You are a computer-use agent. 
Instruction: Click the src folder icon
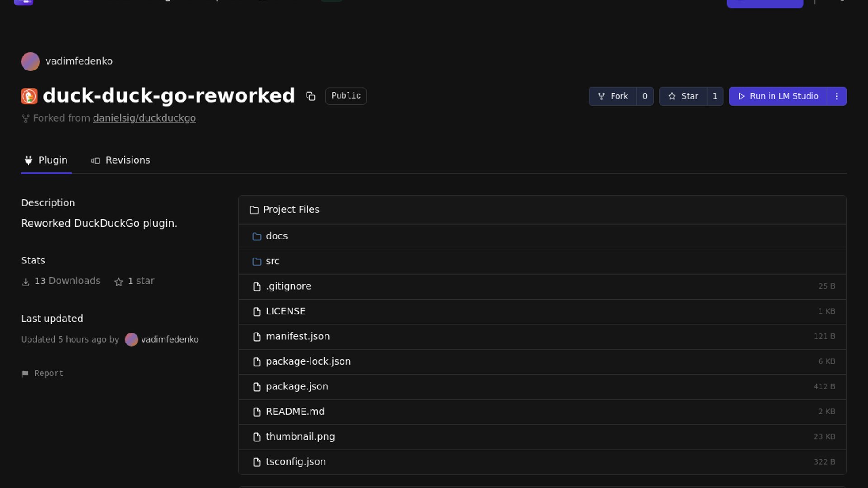tap(257, 262)
